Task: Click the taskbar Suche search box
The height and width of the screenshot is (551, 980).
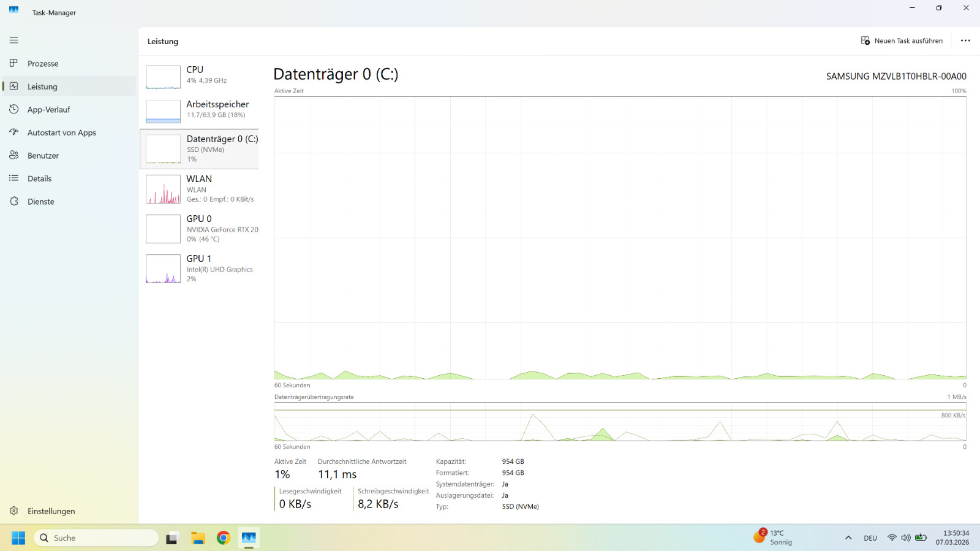Action: click(x=96, y=538)
